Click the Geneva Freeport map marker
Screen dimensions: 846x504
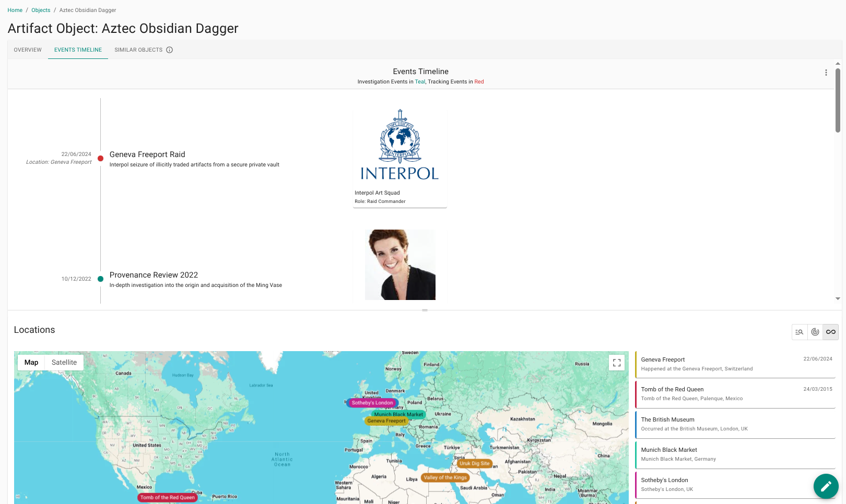386,421
